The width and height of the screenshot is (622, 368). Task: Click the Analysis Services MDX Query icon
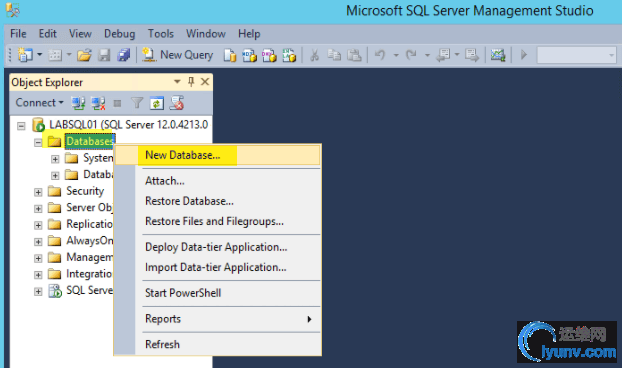[x=250, y=55]
